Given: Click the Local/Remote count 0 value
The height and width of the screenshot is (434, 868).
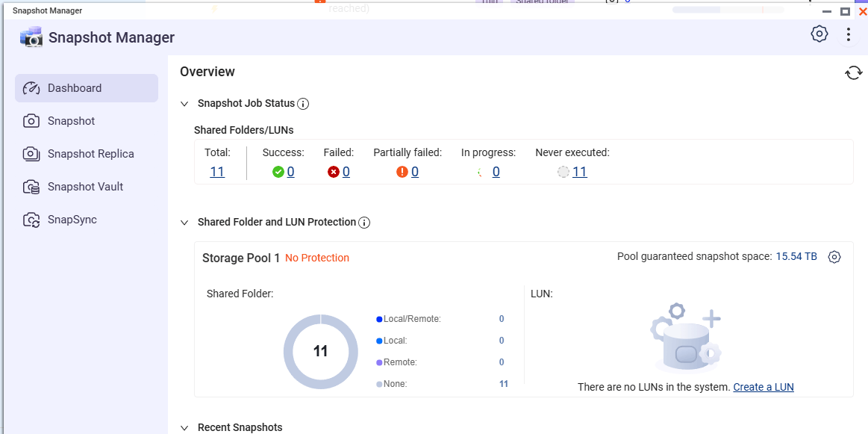Looking at the screenshot, I should [x=502, y=319].
